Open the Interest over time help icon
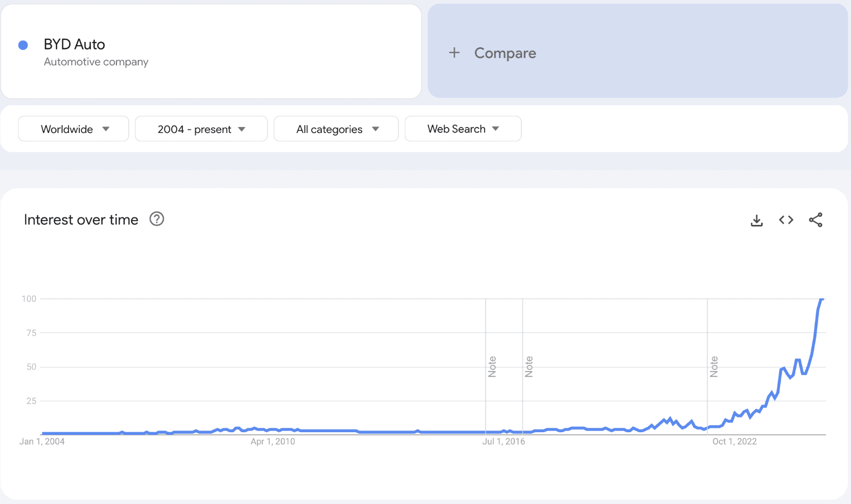 click(x=157, y=219)
